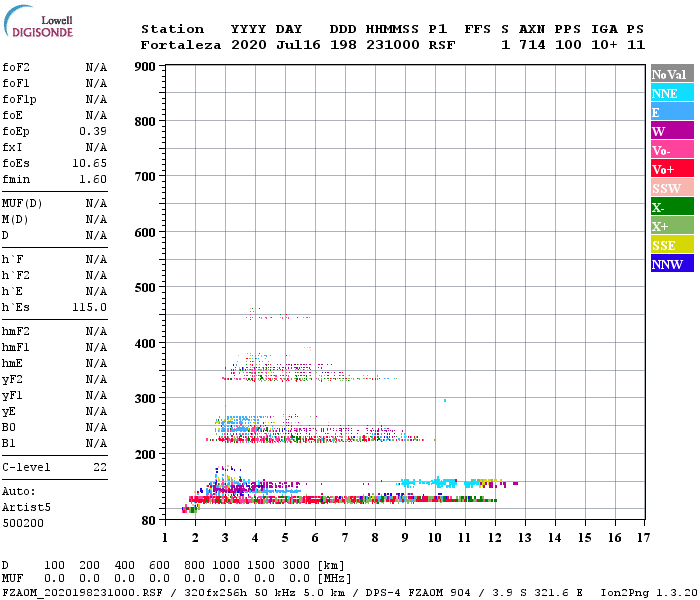Click the RSF program value
The height and width of the screenshot is (600, 700).
pyautogui.click(x=442, y=45)
